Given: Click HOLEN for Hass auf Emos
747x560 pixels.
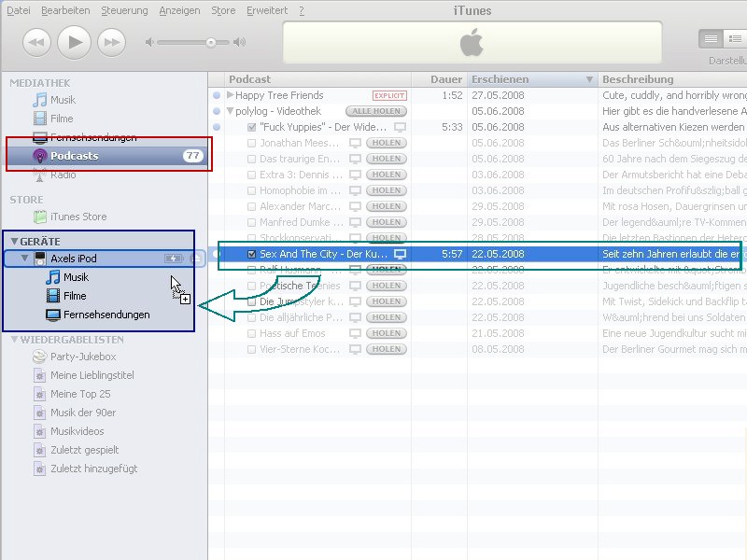Looking at the screenshot, I should click(x=387, y=333).
